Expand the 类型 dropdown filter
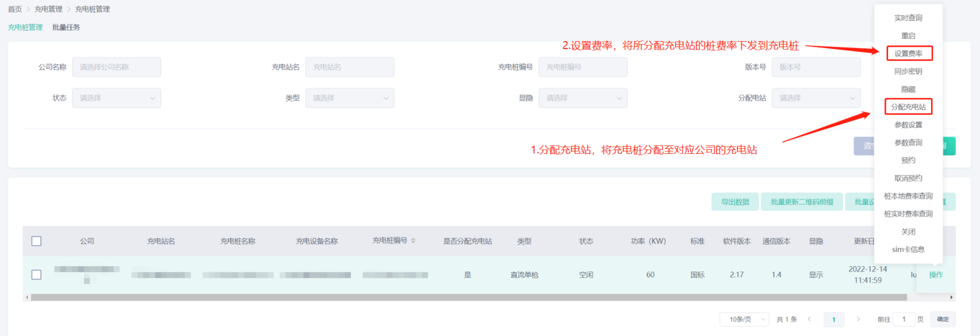 click(x=350, y=98)
